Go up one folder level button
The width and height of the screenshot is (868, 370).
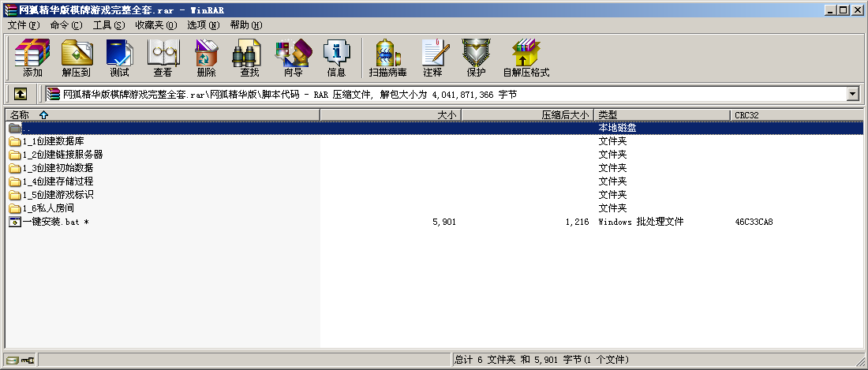tap(21, 94)
